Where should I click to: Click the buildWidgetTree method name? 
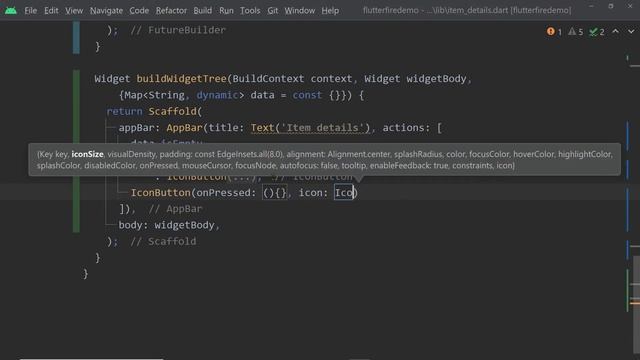(182, 79)
